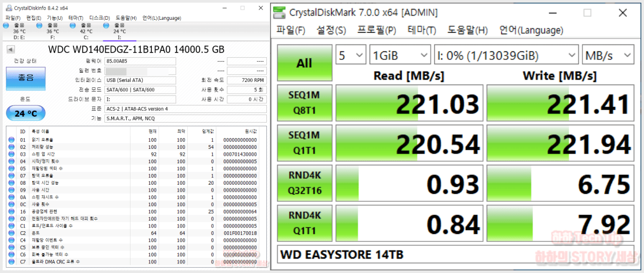Screen dimensions: 644x273
Task: Open CrystalDiskMark 도움말(H) menu
Action: (x=467, y=30)
